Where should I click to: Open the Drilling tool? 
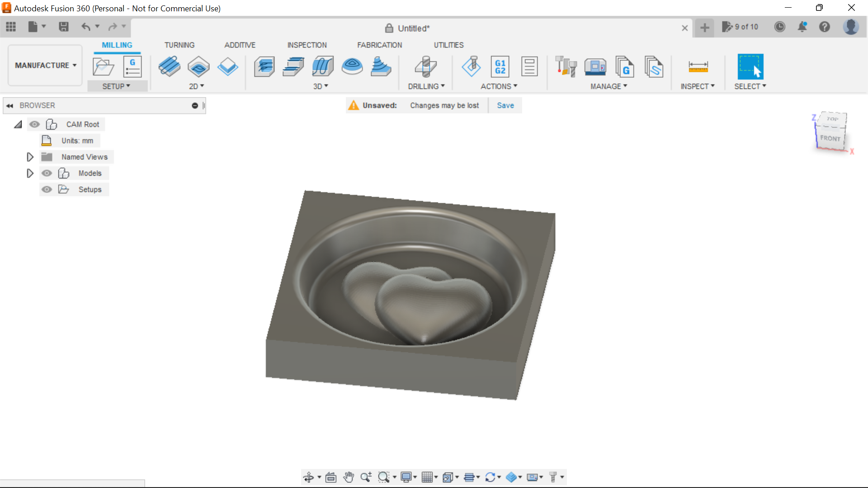point(425,66)
